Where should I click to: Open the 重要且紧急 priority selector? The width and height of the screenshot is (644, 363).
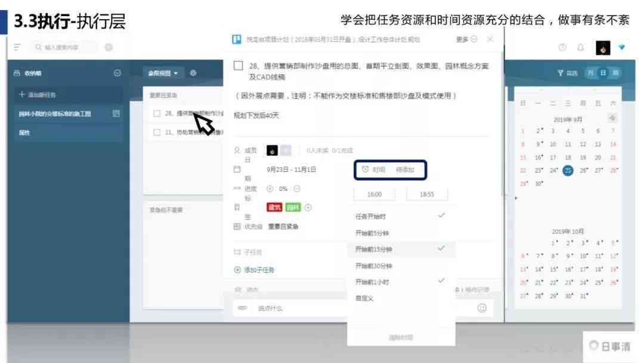click(283, 226)
